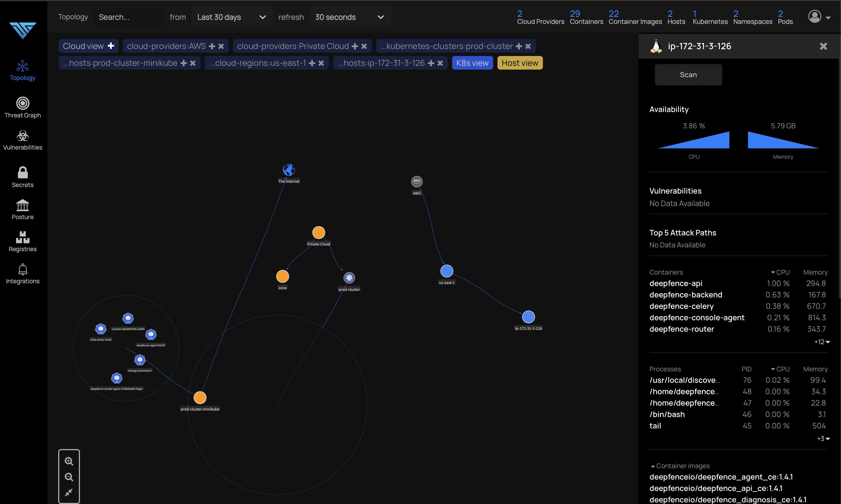Screen dimensions: 841x504
Task: Select the orange Private Cloud node
Action: coord(319,233)
